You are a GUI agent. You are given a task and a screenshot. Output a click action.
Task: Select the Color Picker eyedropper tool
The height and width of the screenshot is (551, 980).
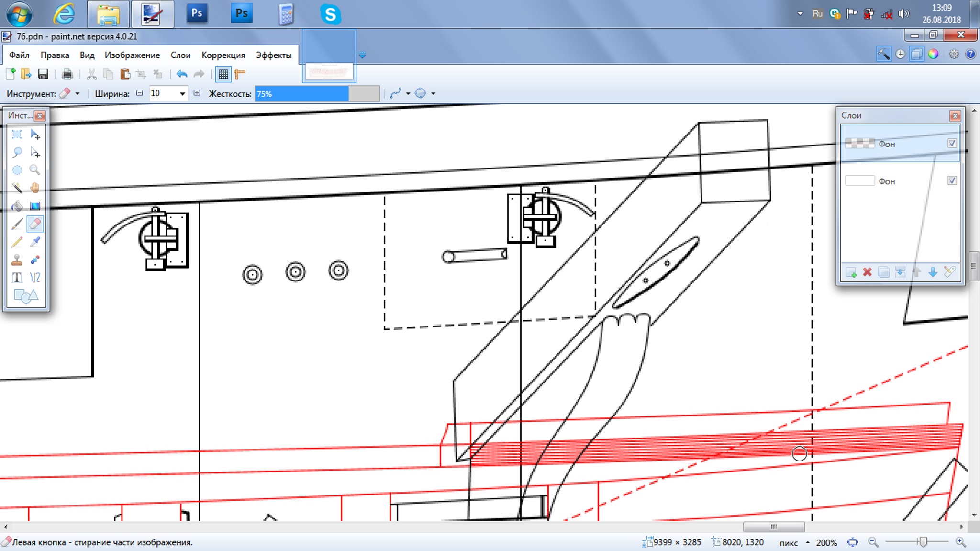coord(35,242)
